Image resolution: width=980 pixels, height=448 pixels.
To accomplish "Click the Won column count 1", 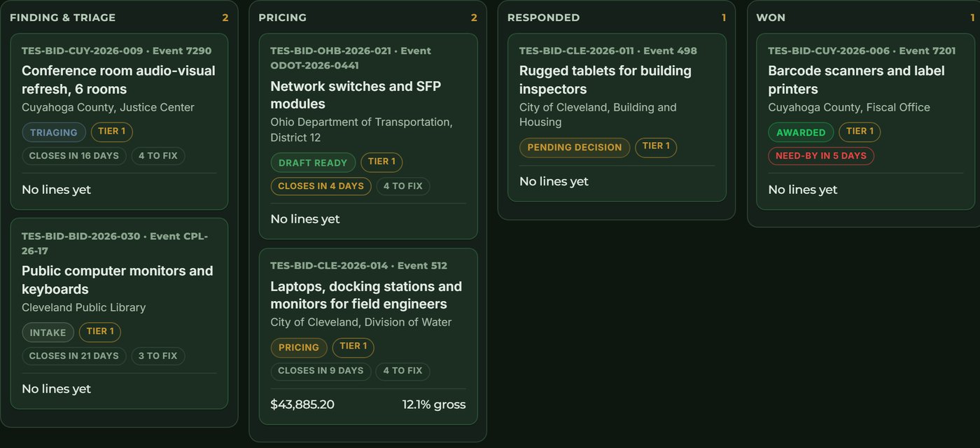I will 972,17.
